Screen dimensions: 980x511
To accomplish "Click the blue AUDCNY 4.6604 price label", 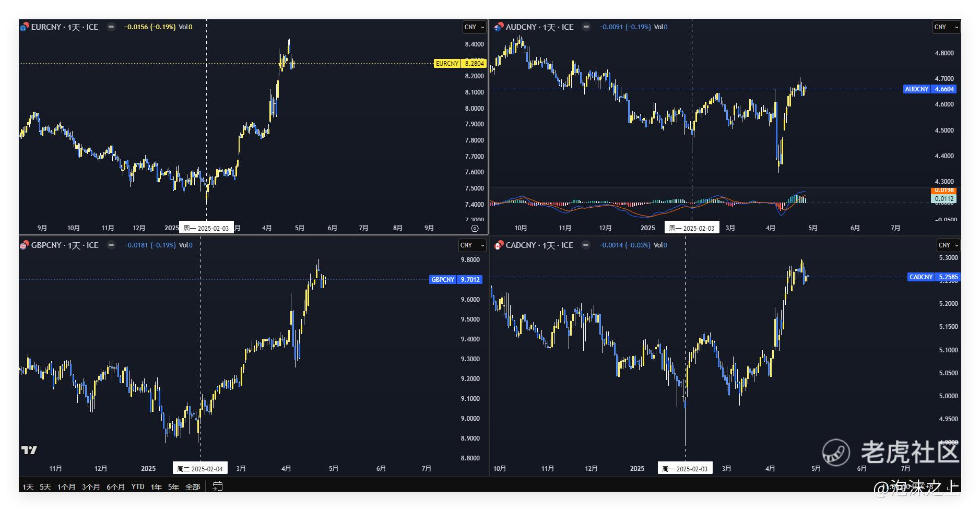I will (930, 89).
